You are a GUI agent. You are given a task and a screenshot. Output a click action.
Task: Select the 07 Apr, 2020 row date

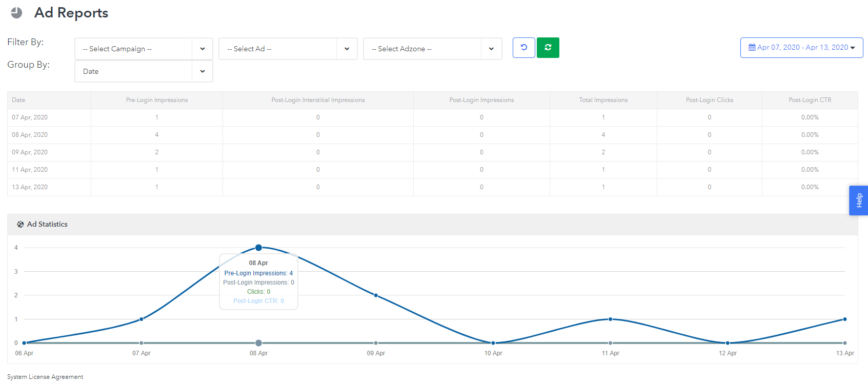point(30,117)
